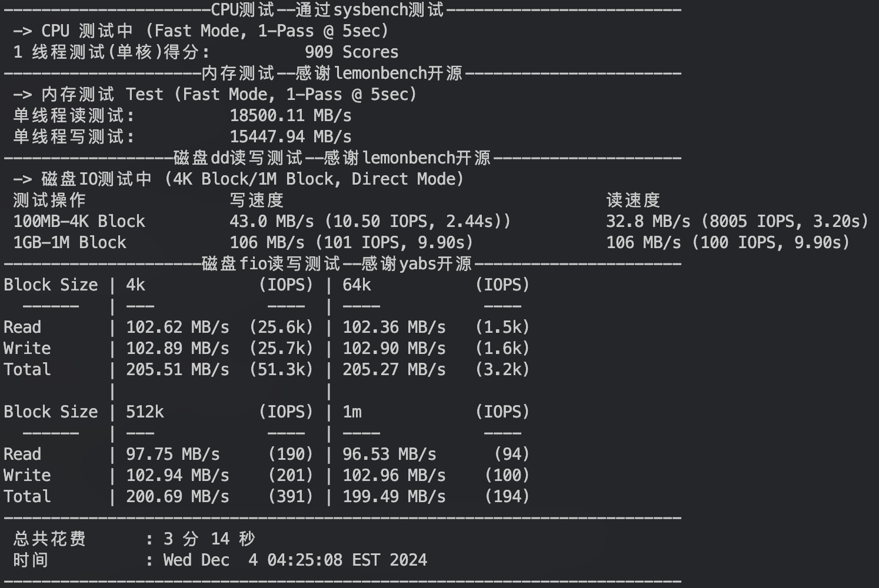This screenshot has width=879, height=588.
Task: Click the '1GB-1M Block' row label
Action: (69, 243)
